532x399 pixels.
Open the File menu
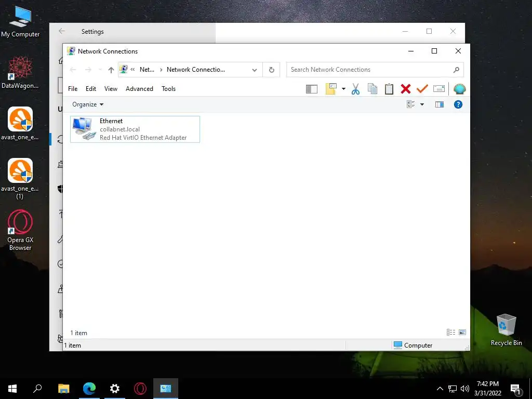[73, 89]
